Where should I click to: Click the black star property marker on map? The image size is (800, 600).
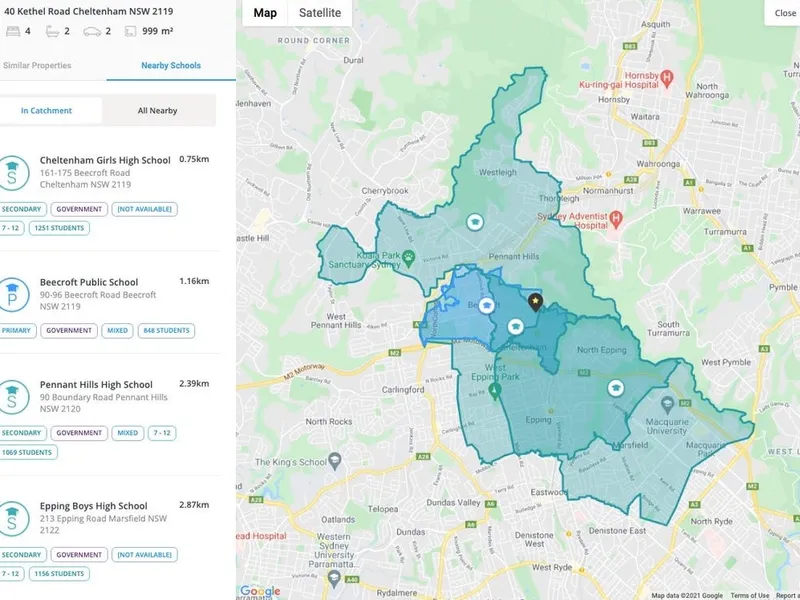pyautogui.click(x=535, y=302)
